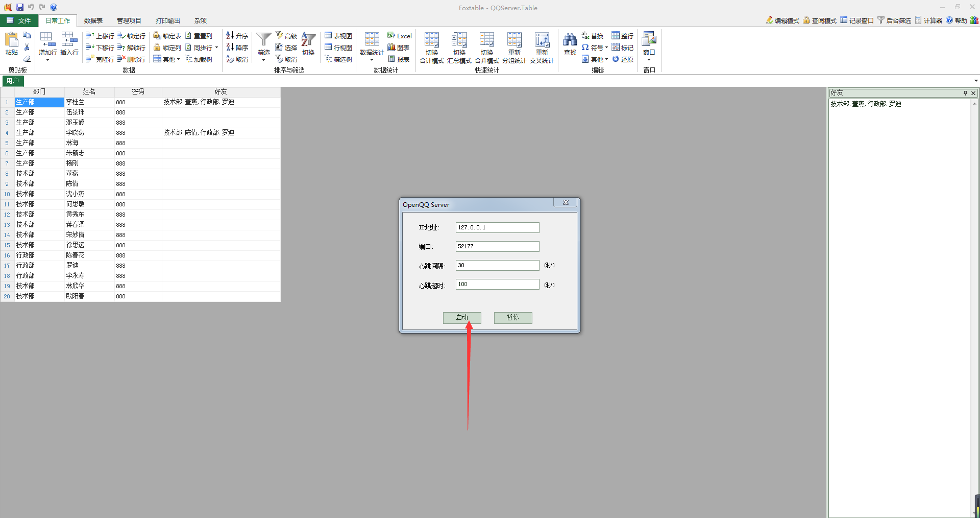Click the IP地址 input field
Viewport: 980px width, 518px height.
[x=498, y=227]
